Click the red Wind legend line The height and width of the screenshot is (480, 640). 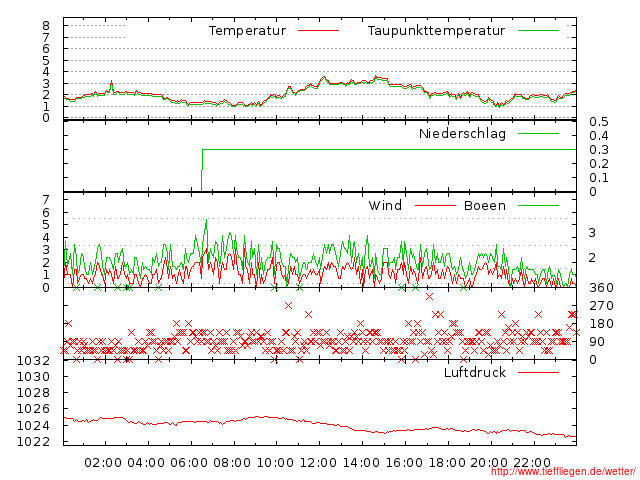click(x=435, y=205)
